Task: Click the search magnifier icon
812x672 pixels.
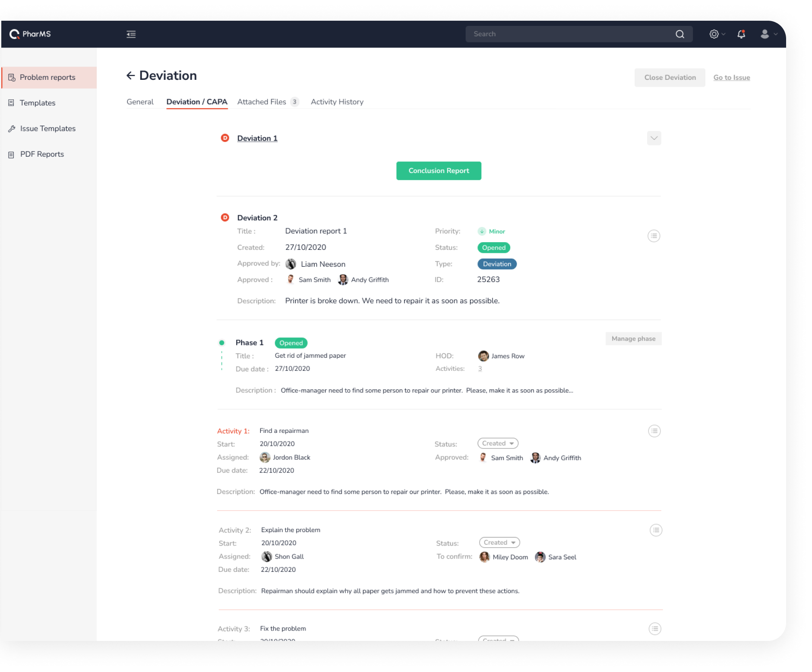Action: (x=680, y=34)
